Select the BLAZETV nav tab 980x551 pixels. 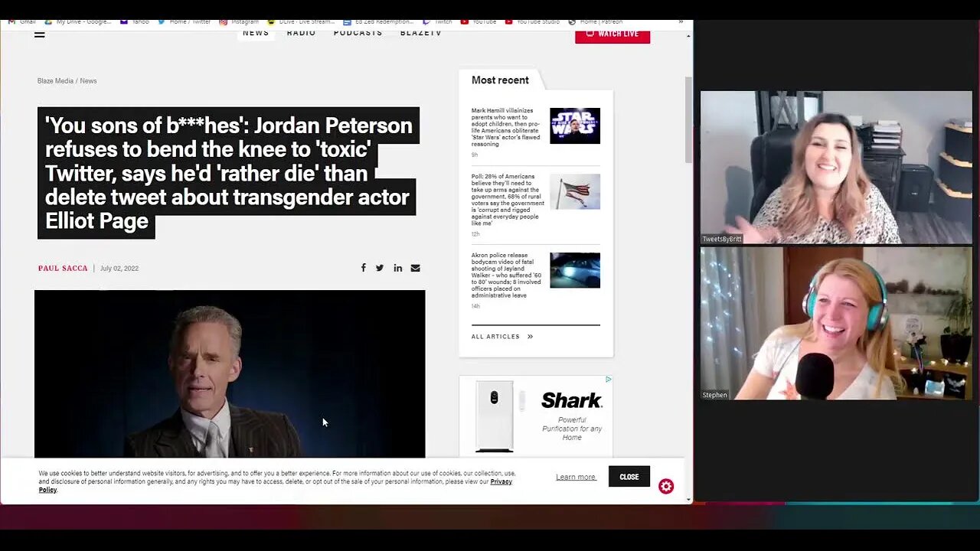point(421,33)
